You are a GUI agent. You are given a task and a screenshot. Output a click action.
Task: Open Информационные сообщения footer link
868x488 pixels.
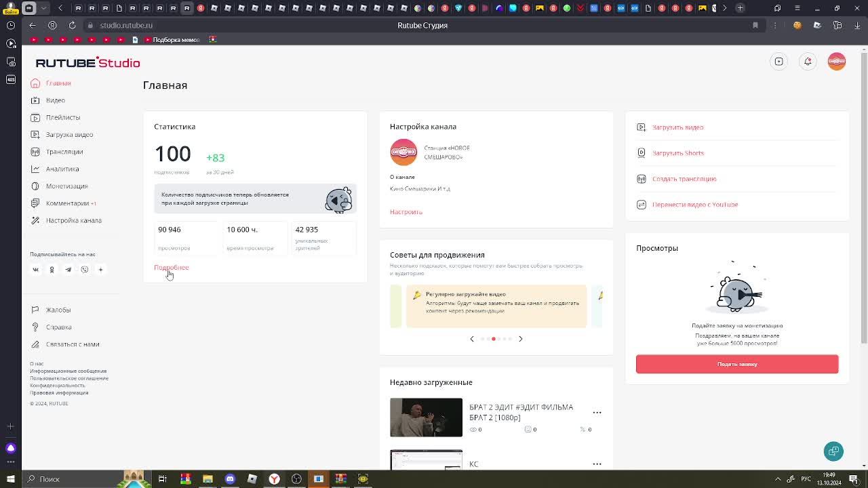(68, 371)
